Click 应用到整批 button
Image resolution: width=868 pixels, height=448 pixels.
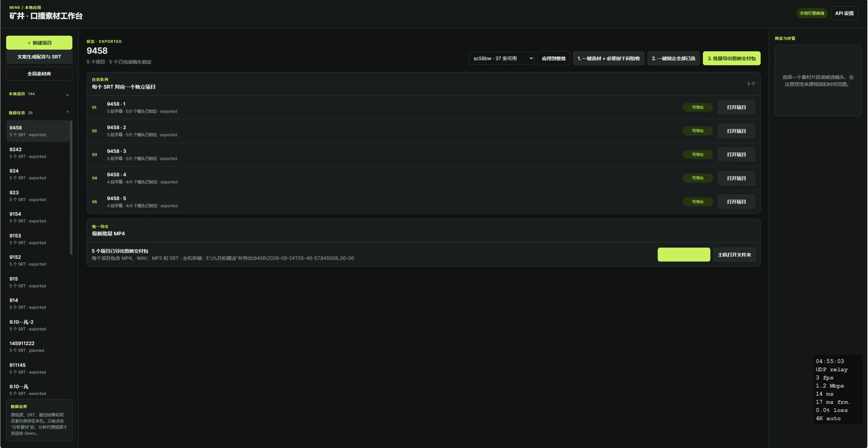(x=554, y=58)
